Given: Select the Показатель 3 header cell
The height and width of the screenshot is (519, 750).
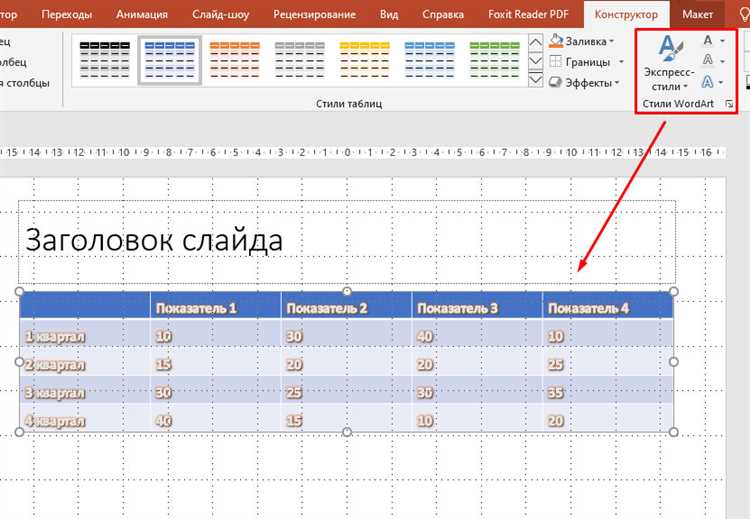Looking at the screenshot, I should tap(477, 306).
